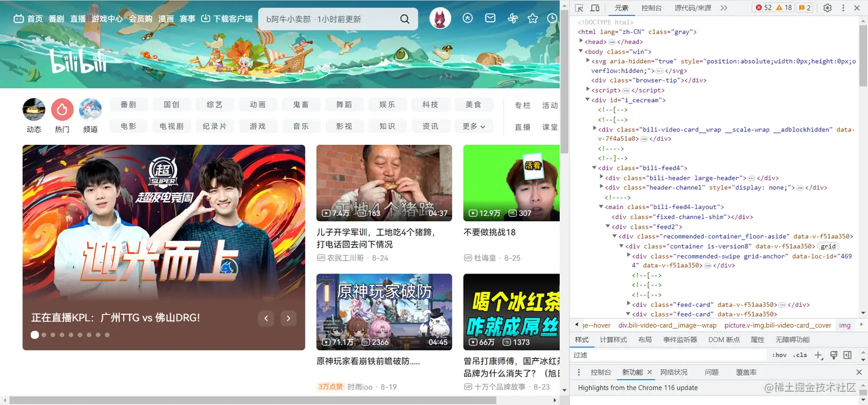Go to 游戏中心 in top nav
The image size is (868, 405).
107,19
